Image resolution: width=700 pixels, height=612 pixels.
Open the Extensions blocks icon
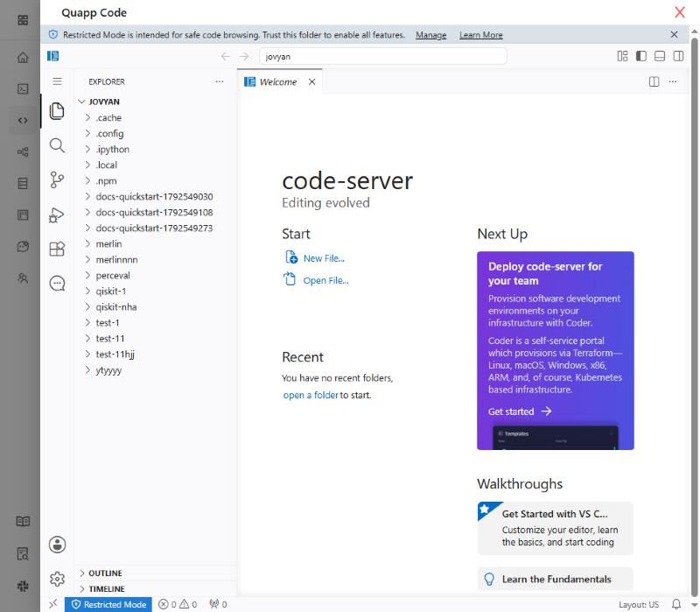[57, 249]
